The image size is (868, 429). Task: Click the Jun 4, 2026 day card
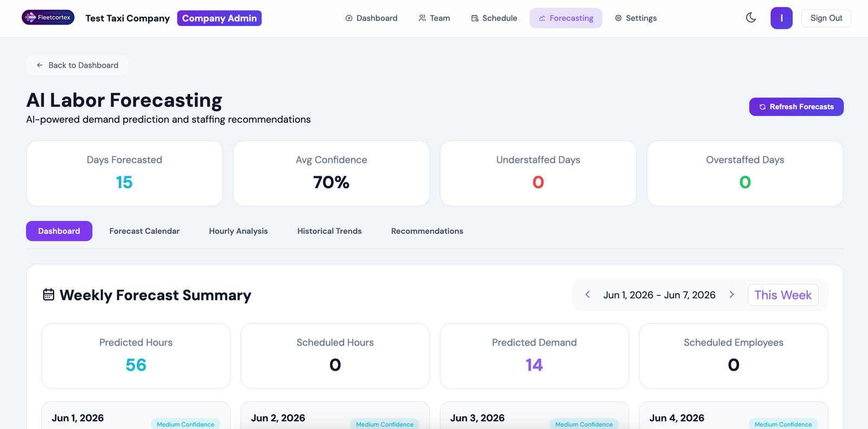click(x=733, y=416)
